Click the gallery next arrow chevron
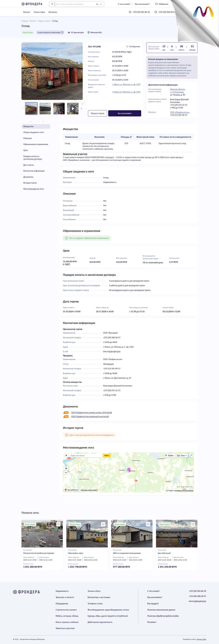The width and height of the screenshot is (219, 644). (x=81, y=109)
